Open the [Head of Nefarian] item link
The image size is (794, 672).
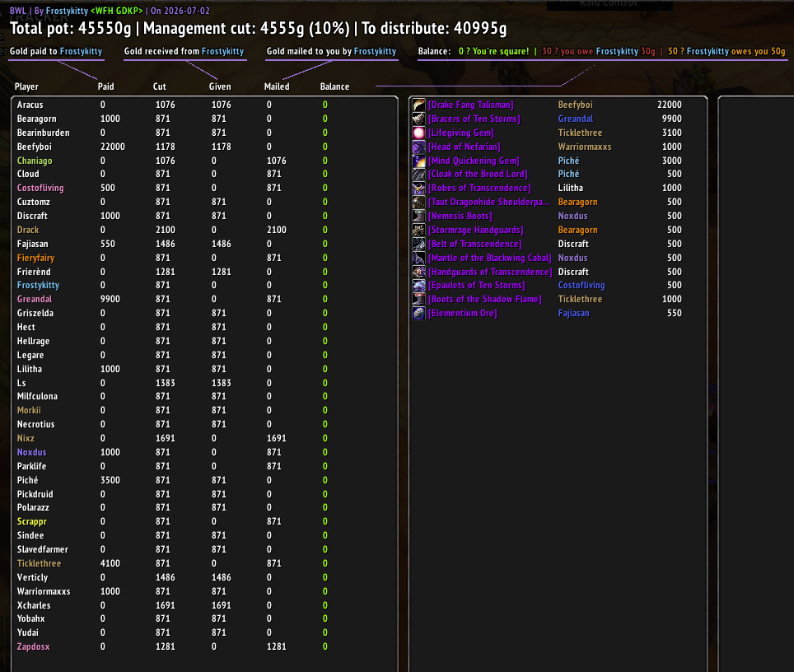click(465, 147)
